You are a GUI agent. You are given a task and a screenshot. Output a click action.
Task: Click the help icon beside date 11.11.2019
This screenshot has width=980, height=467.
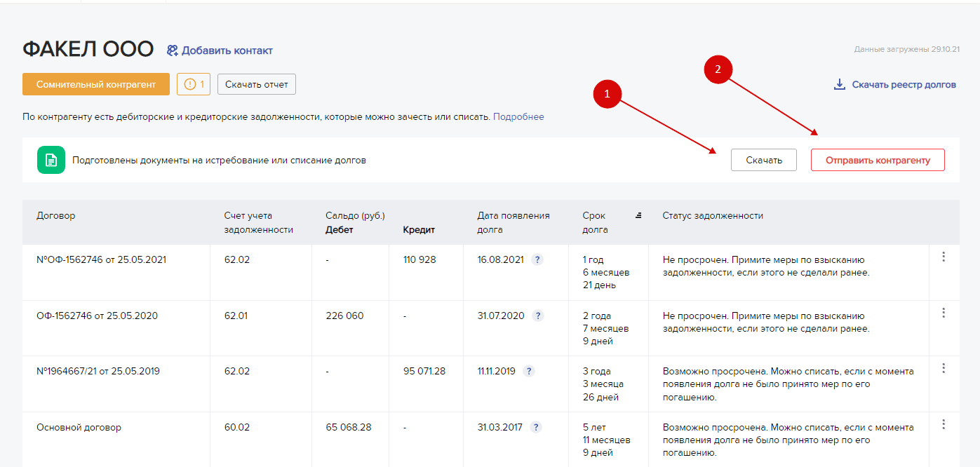(529, 371)
